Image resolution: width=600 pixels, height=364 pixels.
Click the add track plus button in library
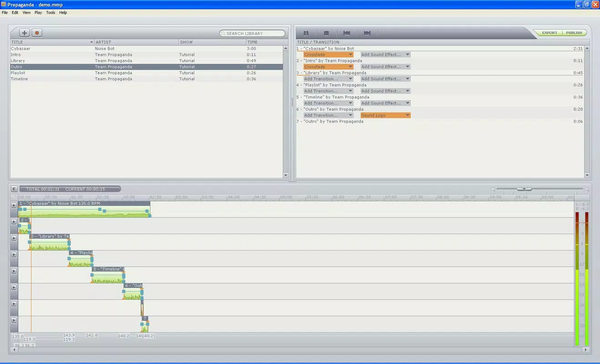pyautogui.click(x=24, y=33)
